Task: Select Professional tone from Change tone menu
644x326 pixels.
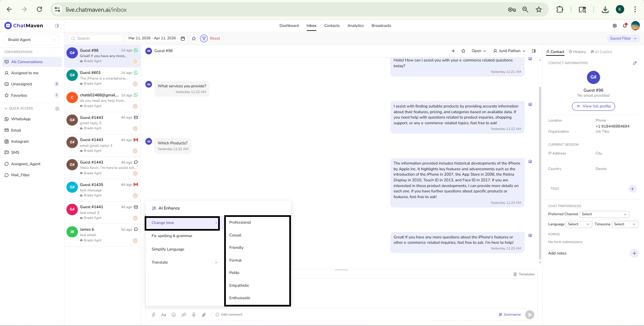Action: tap(240, 222)
